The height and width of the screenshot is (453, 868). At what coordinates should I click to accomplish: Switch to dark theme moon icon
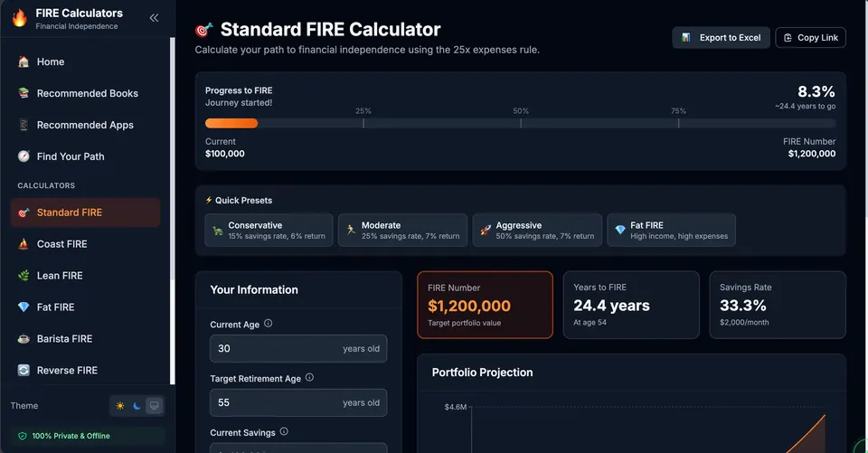click(137, 406)
